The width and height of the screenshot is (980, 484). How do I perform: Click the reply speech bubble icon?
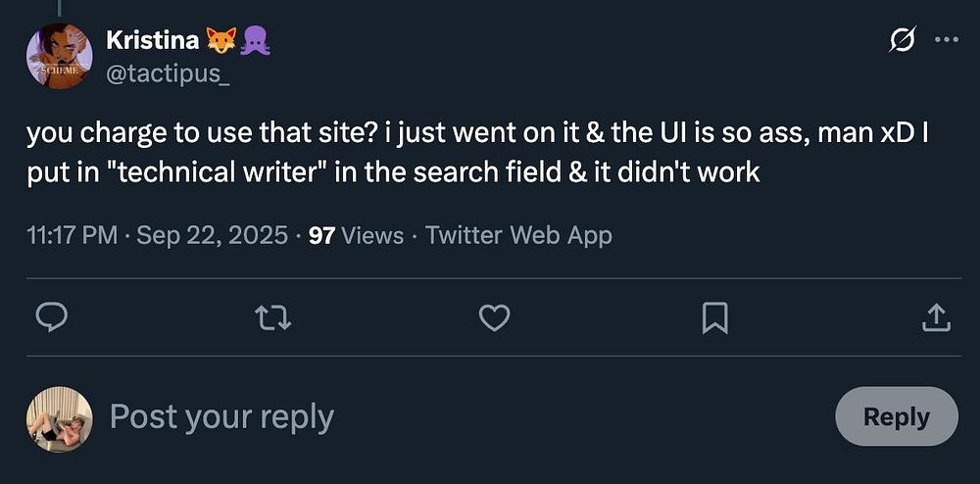(x=51, y=317)
